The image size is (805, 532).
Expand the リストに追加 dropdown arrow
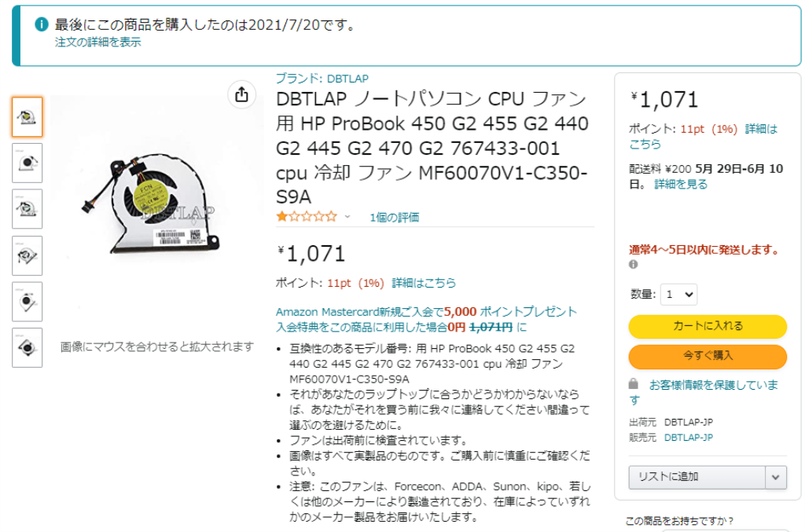(776, 477)
